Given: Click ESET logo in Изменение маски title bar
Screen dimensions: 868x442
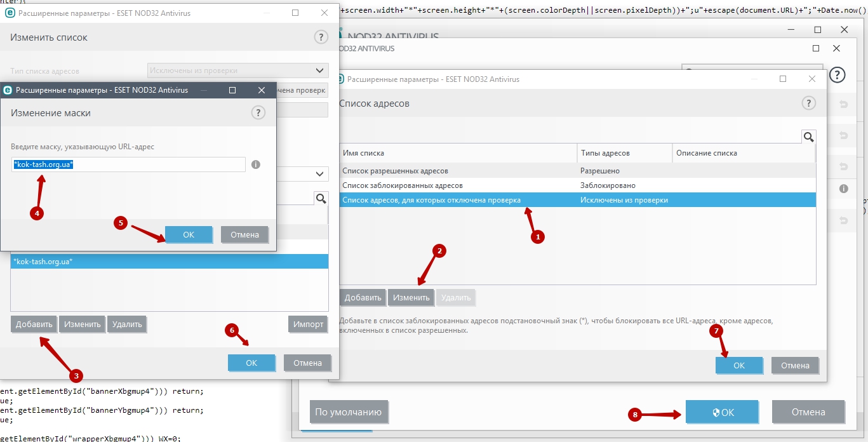Looking at the screenshot, I should click(9, 90).
